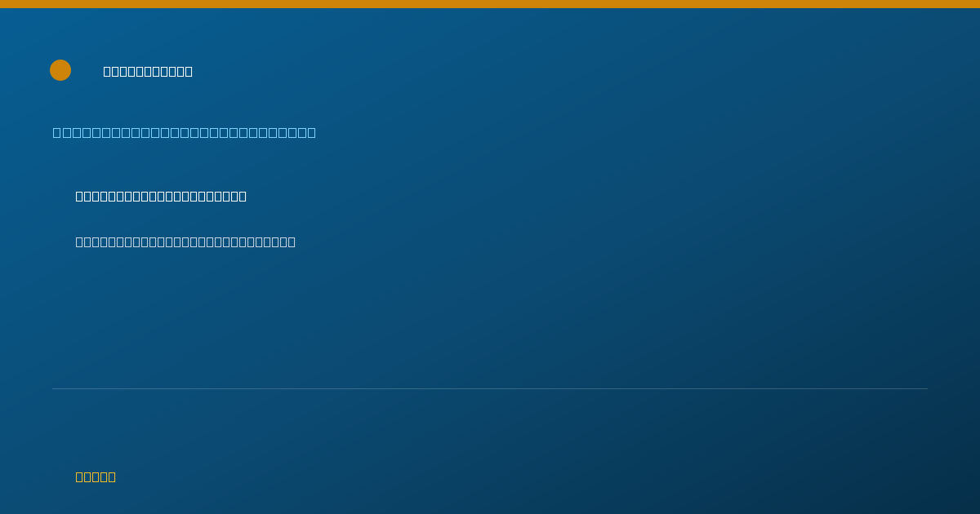The width and height of the screenshot is (980, 514).
Task: Click the last glyph of the white header title
Action: [x=188, y=71]
